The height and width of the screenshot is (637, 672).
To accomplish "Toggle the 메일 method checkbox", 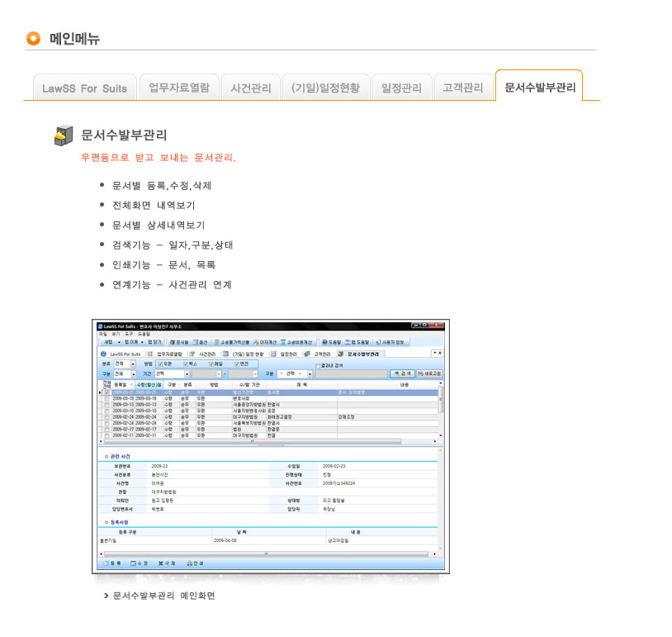I will (x=211, y=364).
